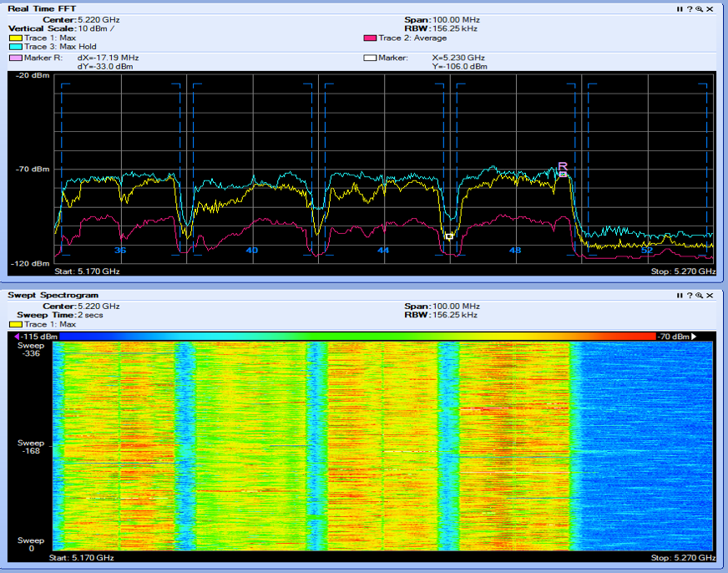Click the zoom icon on Real Time FFT
This screenshot has width=728, height=573.
(700, 8)
